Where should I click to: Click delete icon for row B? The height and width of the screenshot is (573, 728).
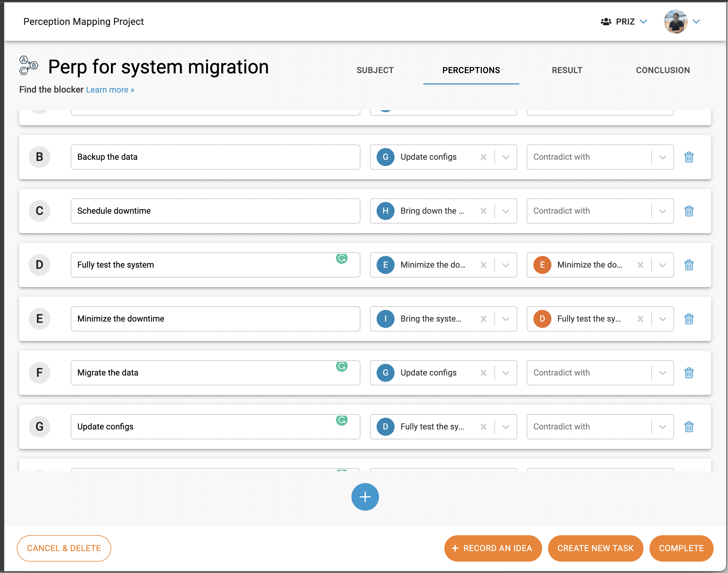(689, 157)
